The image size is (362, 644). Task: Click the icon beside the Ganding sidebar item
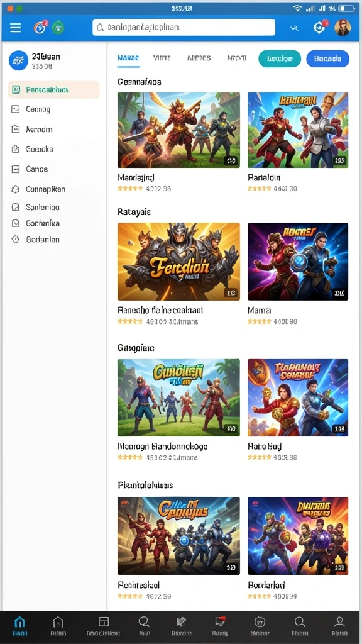15,109
